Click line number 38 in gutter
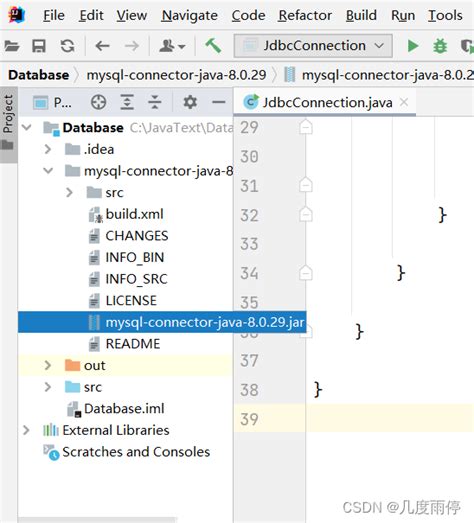Viewport: 474px width, 523px height. coord(250,390)
